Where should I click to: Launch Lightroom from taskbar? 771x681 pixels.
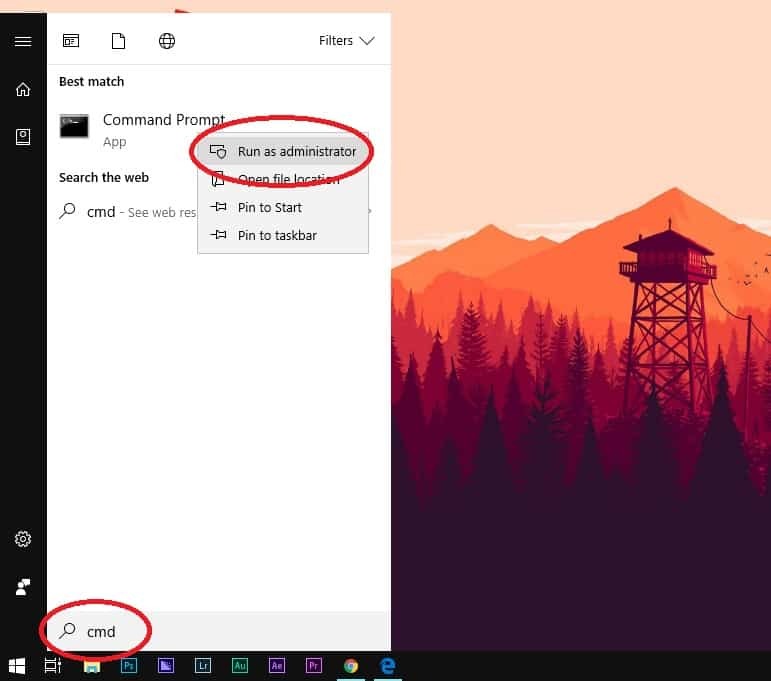[x=203, y=666]
